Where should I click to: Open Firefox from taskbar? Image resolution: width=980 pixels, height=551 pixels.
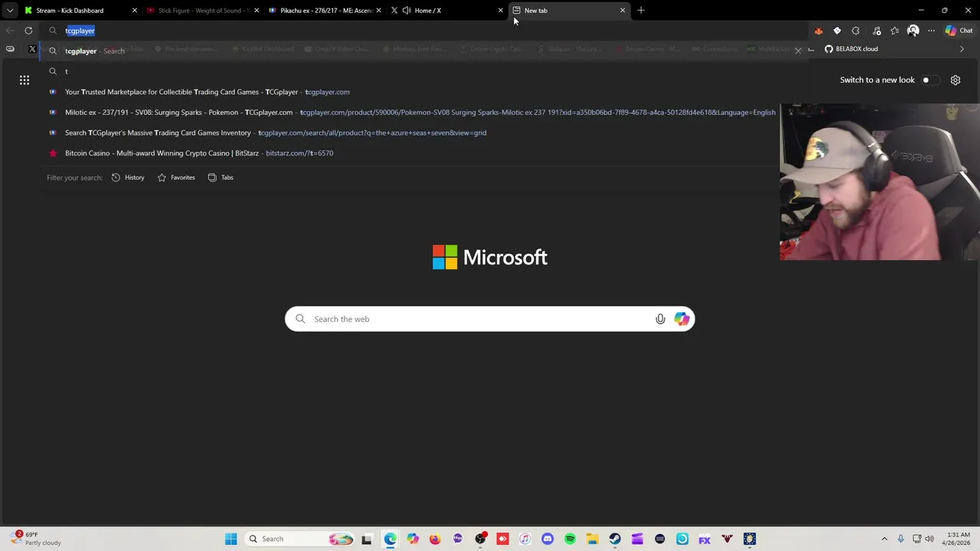(435, 539)
